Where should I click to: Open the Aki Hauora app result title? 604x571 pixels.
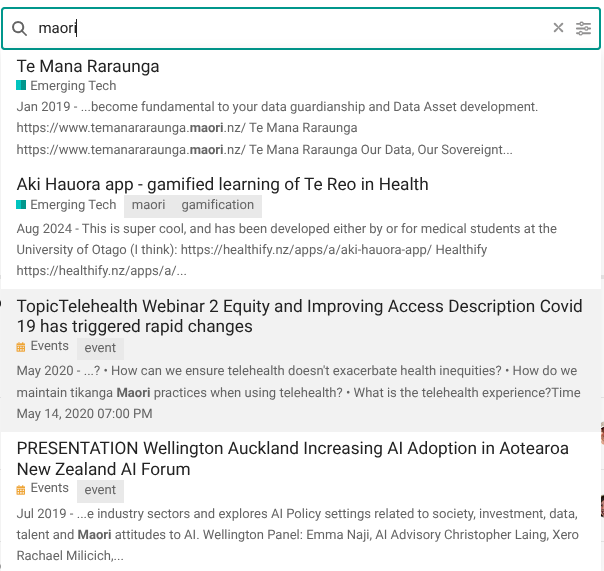click(x=222, y=184)
